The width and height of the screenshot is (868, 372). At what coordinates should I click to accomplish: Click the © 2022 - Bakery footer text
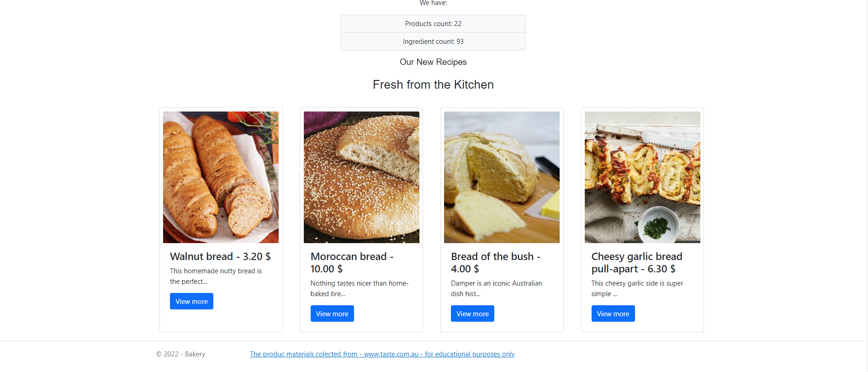[x=180, y=354]
